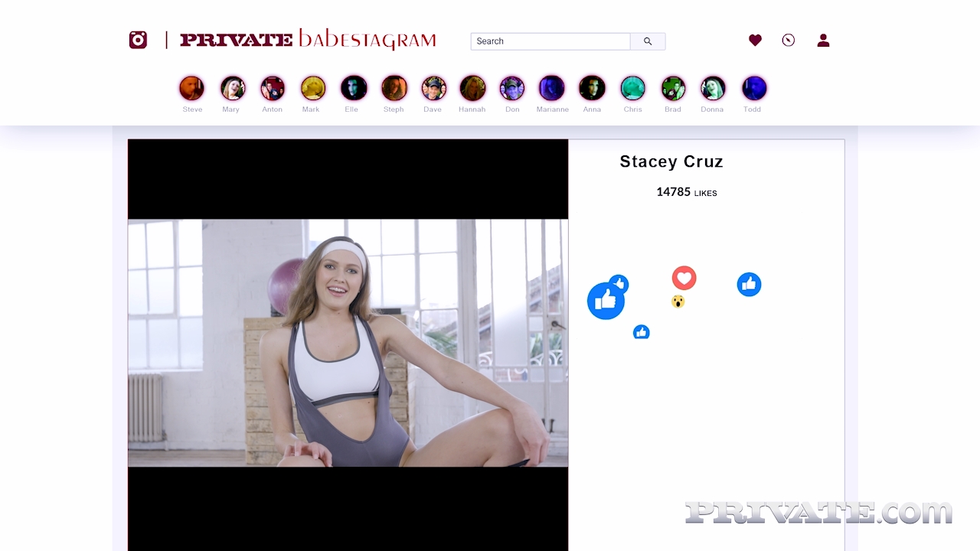Click the Stacey Cruz profile name
The image size is (980, 551).
671,161
